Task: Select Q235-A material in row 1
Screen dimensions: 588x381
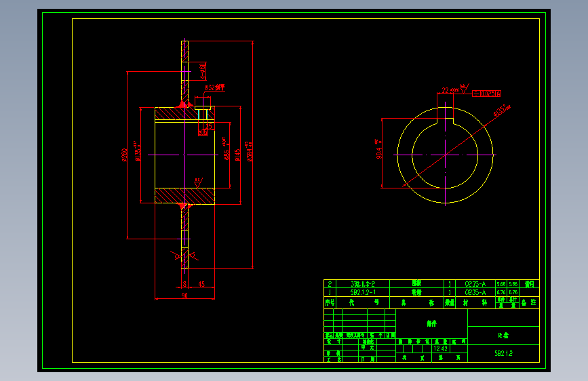Action: tap(475, 292)
